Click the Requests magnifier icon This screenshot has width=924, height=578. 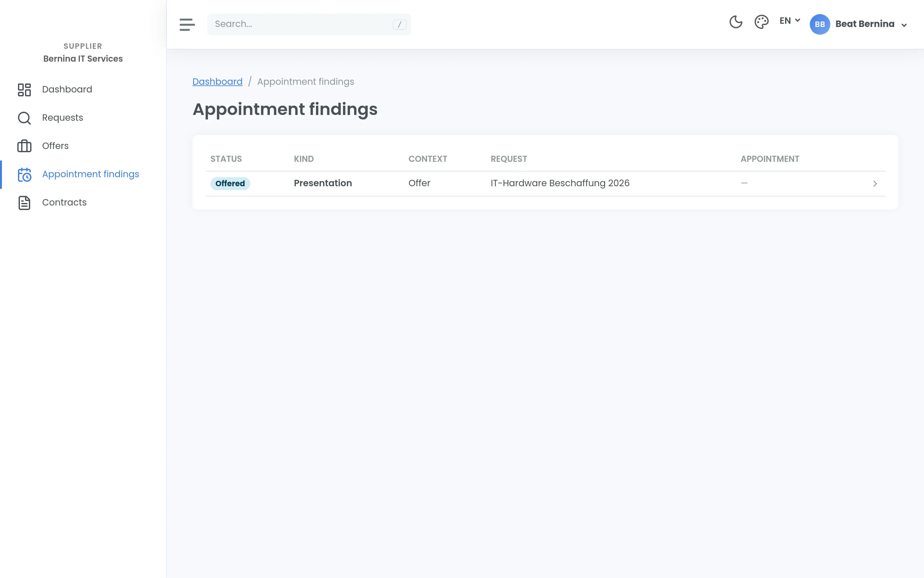[24, 118]
